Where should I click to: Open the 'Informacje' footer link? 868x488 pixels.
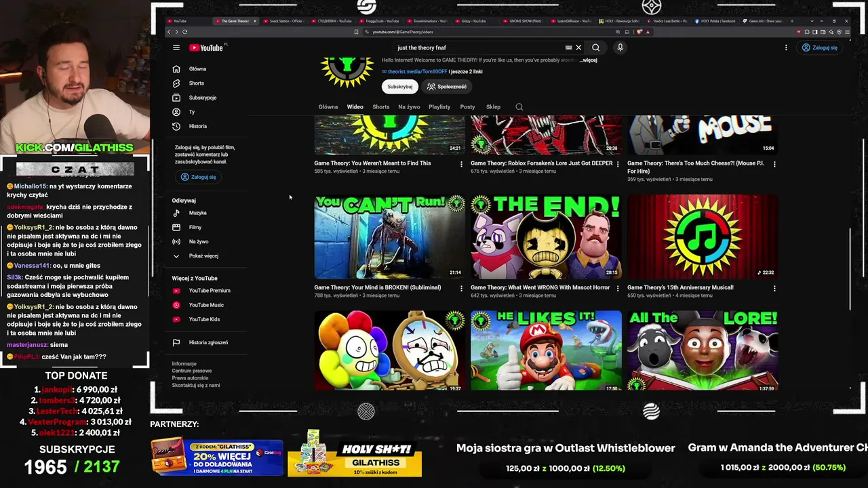[184, 364]
